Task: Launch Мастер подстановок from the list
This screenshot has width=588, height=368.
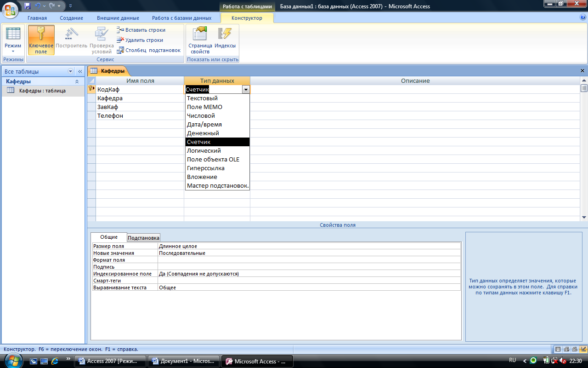Action: (x=217, y=185)
